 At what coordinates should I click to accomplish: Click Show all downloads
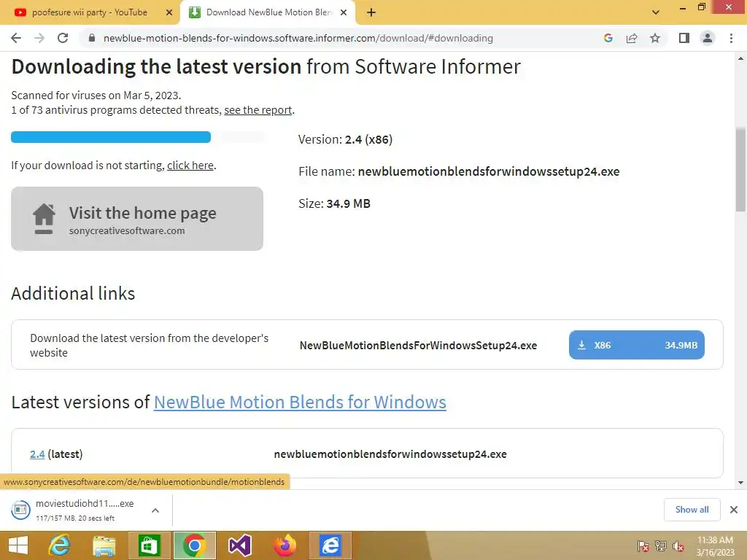(692, 510)
